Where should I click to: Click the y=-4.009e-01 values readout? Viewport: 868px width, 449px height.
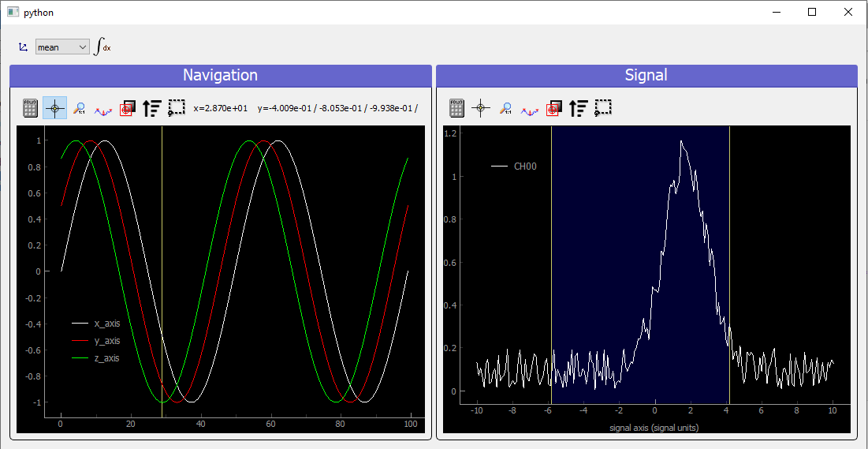[337, 108]
